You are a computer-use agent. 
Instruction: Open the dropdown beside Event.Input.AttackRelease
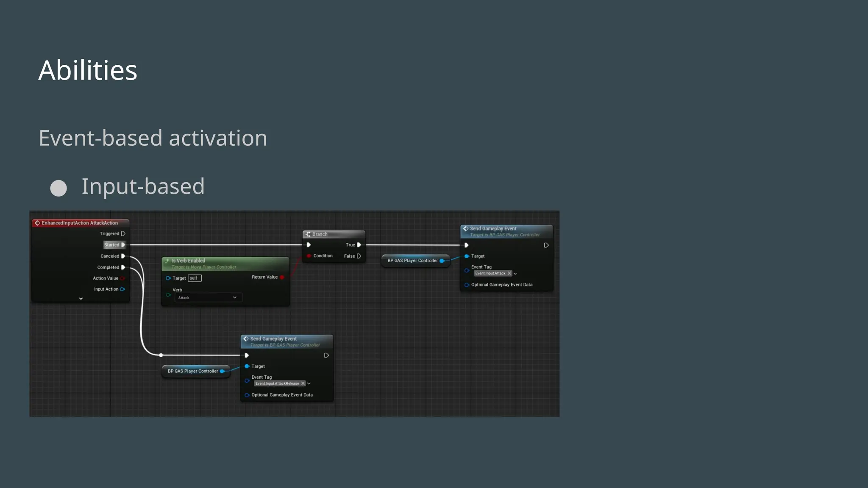(309, 383)
